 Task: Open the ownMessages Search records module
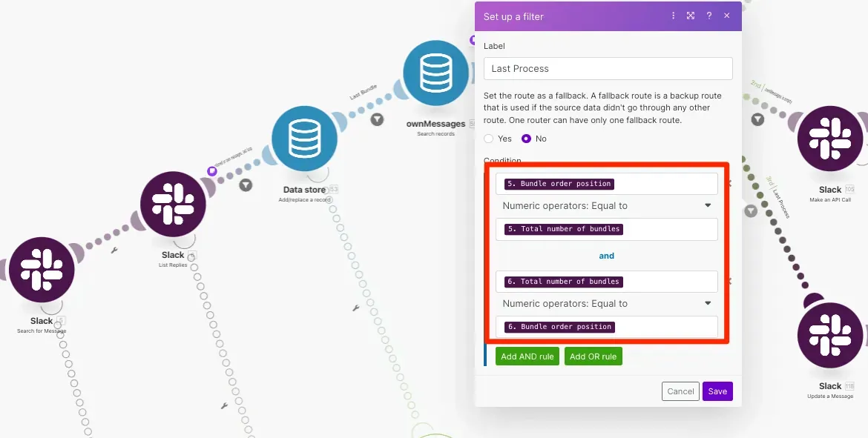coord(435,73)
